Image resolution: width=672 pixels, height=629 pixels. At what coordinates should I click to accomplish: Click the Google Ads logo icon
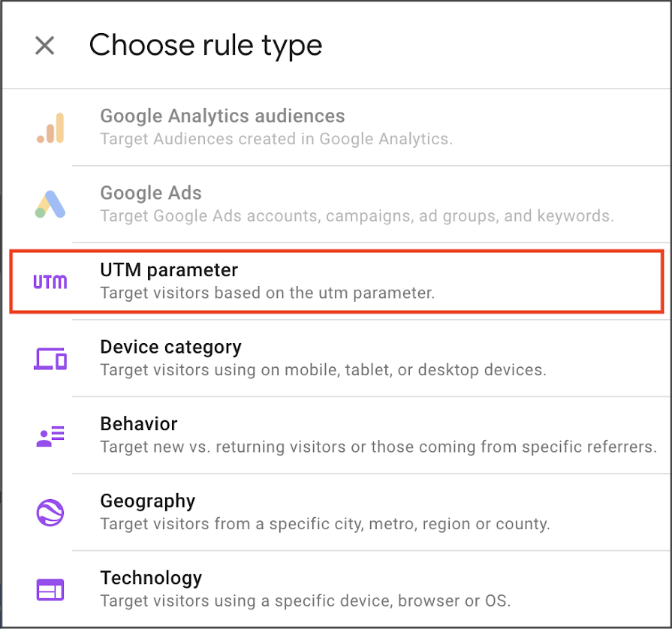50,204
